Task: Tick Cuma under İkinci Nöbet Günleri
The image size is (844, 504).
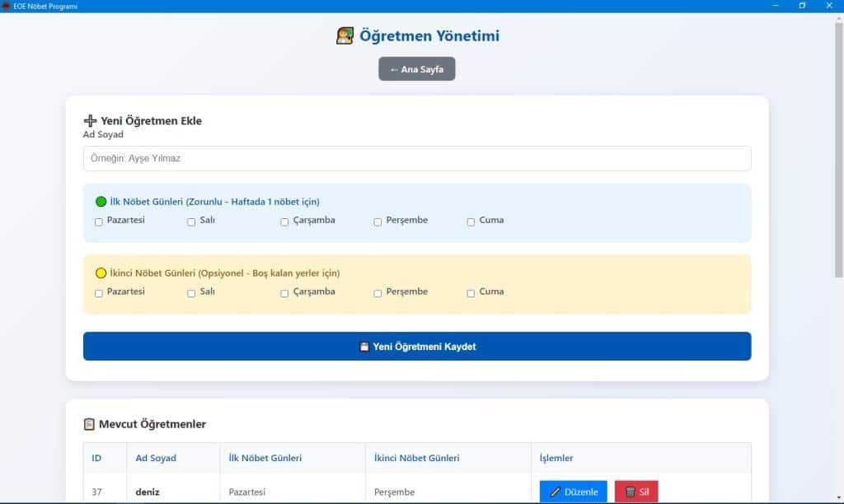Action: 471,293
